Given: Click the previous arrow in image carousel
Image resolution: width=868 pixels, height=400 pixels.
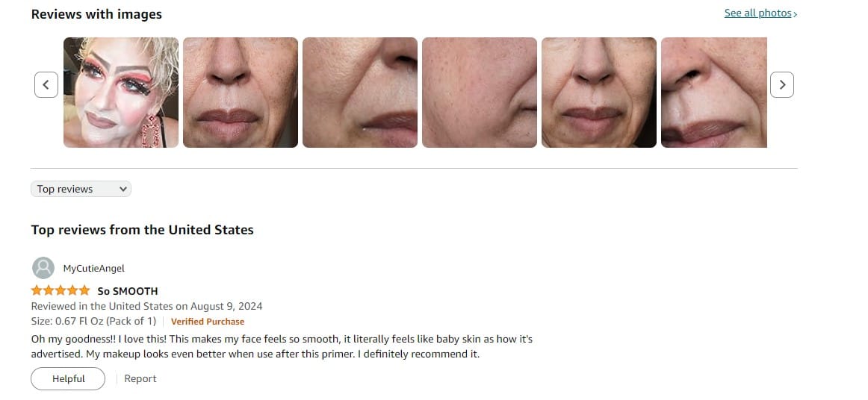Looking at the screenshot, I should (46, 84).
